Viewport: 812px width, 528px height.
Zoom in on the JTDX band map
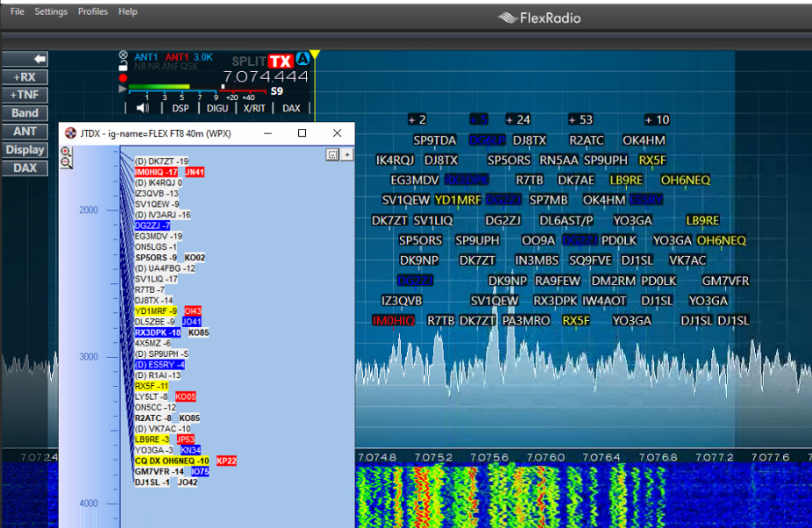coord(66,152)
